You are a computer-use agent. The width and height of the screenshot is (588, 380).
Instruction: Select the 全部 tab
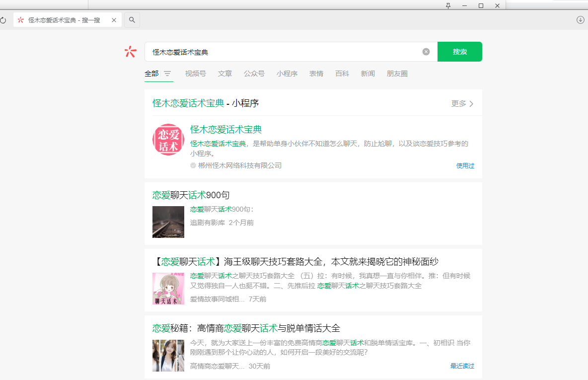151,74
